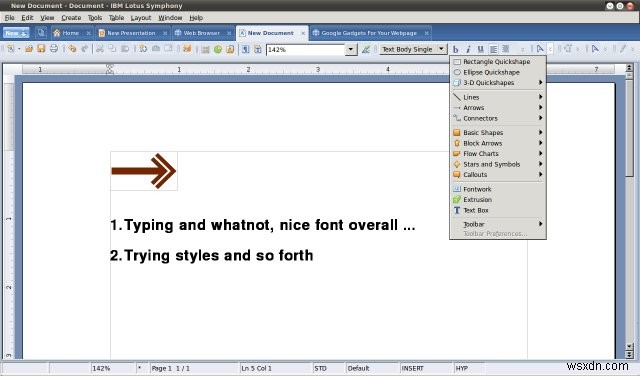Click the green pie chart icon
Image resolution: width=640 pixels, height=376 pixels.
pos(218,49)
